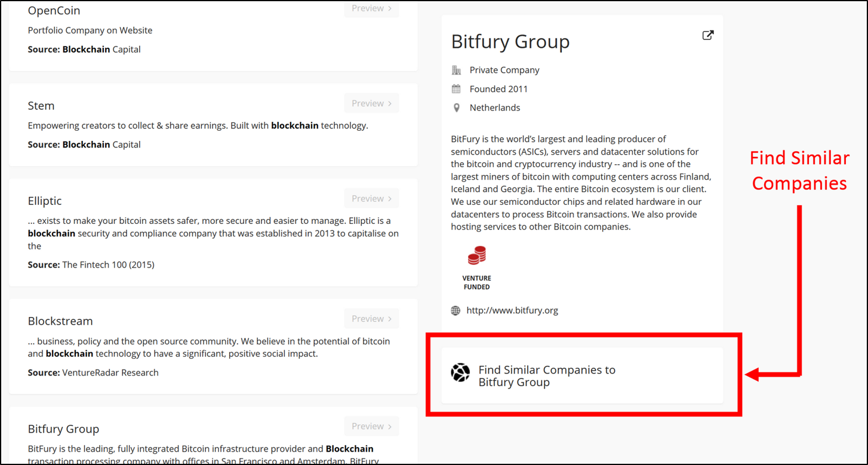Open Bitfury Group in external link icon
Viewport: 868px width, 465px height.
tap(707, 35)
